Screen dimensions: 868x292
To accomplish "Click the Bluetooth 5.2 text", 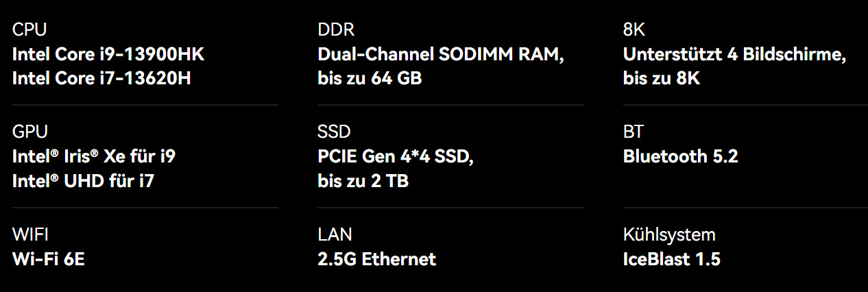I will 681,156.
